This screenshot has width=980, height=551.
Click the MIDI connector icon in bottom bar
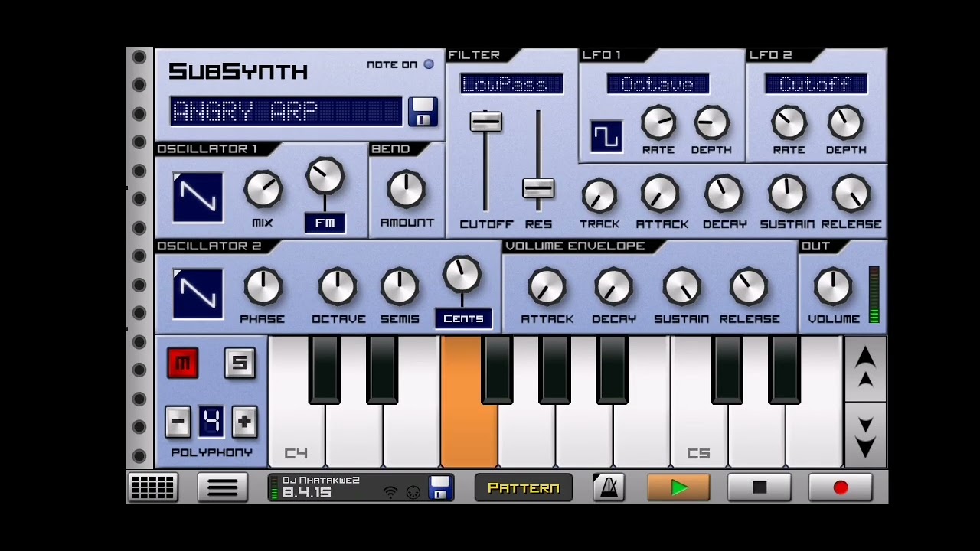(413, 492)
